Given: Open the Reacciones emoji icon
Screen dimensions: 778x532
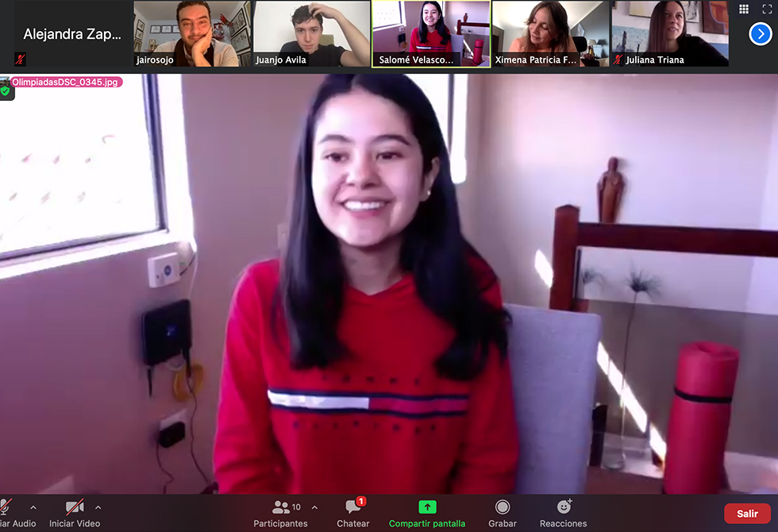Looking at the screenshot, I should 564,507.
